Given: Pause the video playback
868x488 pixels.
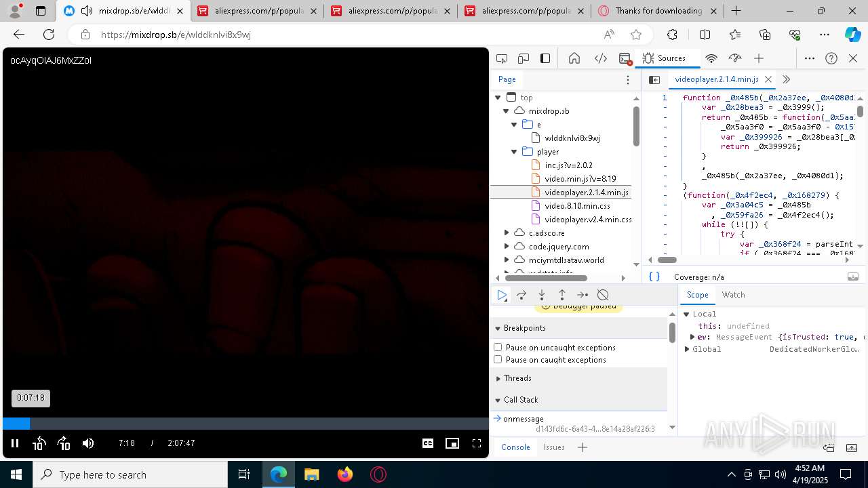Looking at the screenshot, I should [14, 443].
